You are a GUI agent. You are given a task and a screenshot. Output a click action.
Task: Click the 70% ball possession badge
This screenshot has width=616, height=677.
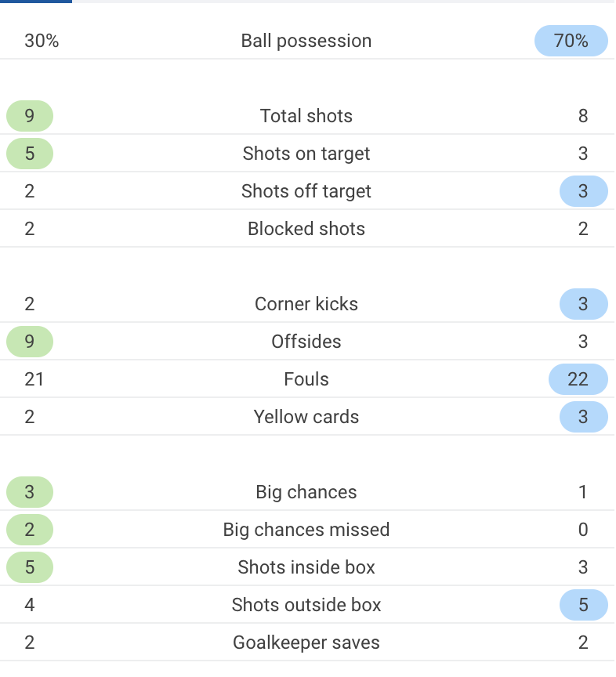pos(572,41)
